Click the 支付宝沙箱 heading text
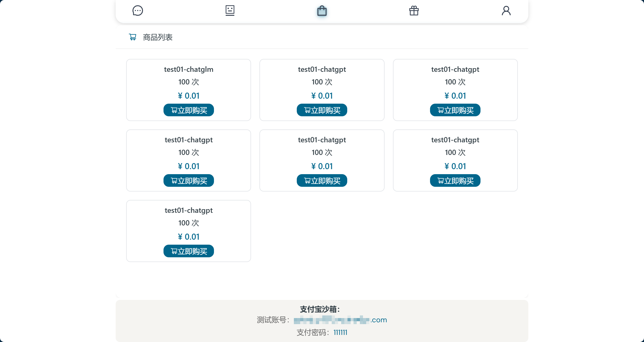Image resolution: width=644 pixels, height=342 pixels. coord(320,309)
